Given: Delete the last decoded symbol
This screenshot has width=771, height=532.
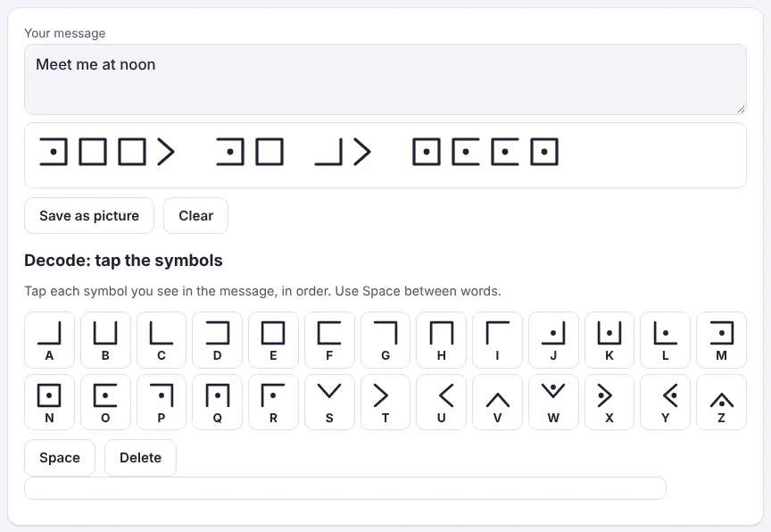Looking at the screenshot, I should (141, 458).
